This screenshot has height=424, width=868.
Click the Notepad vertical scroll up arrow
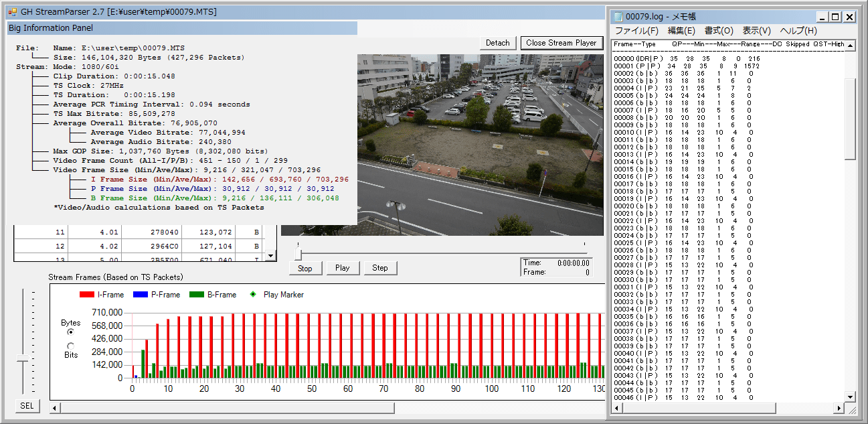click(x=850, y=46)
